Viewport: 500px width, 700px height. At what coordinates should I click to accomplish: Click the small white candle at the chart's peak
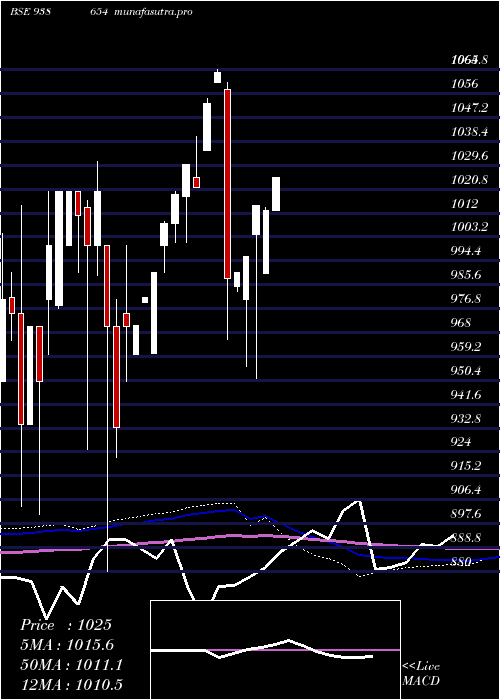click(x=217, y=77)
